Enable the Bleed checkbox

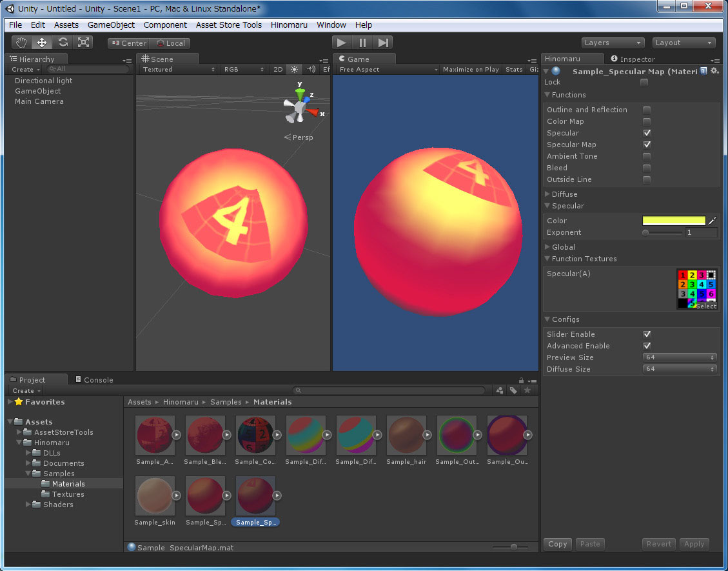pos(646,168)
